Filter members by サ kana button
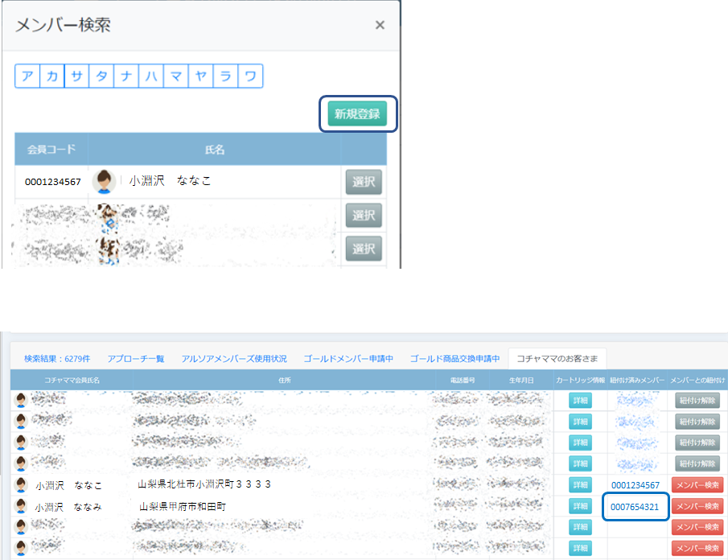 pyautogui.click(x=76, y=76)
